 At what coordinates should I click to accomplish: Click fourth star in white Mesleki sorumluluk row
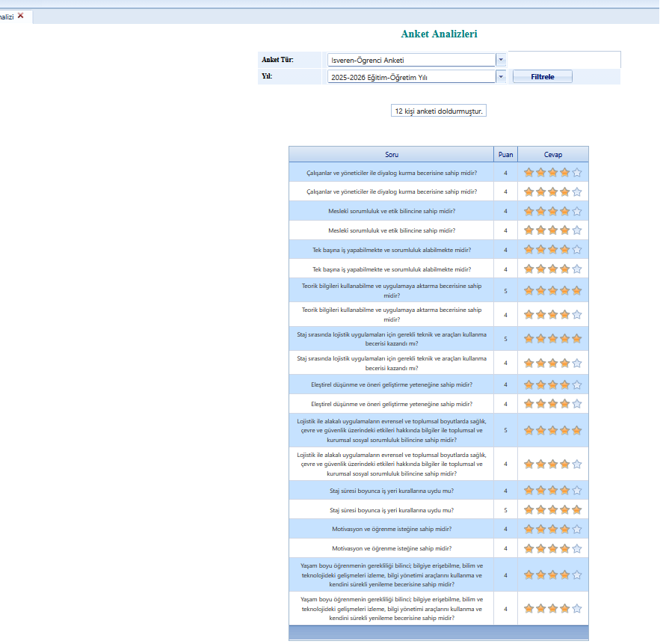pyautogui.click(x=565, y=230)
